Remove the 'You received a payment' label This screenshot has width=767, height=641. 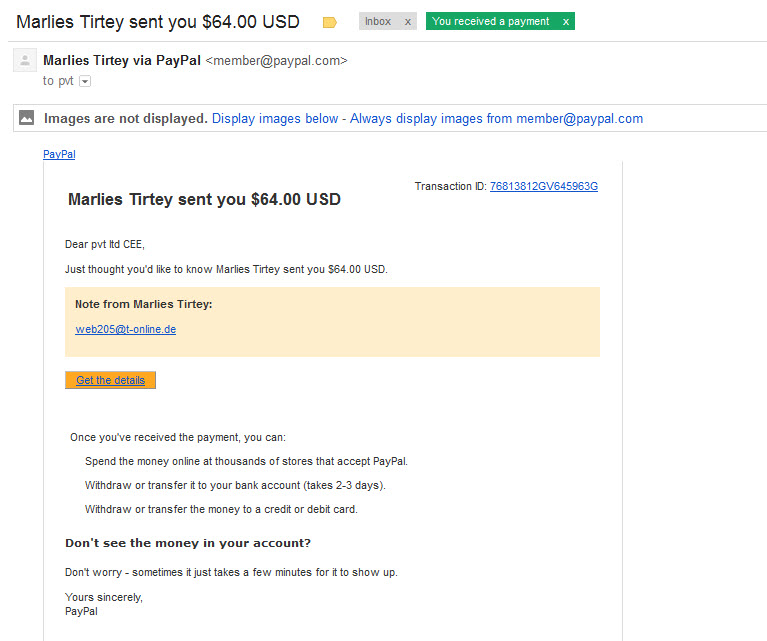(565, 22)
